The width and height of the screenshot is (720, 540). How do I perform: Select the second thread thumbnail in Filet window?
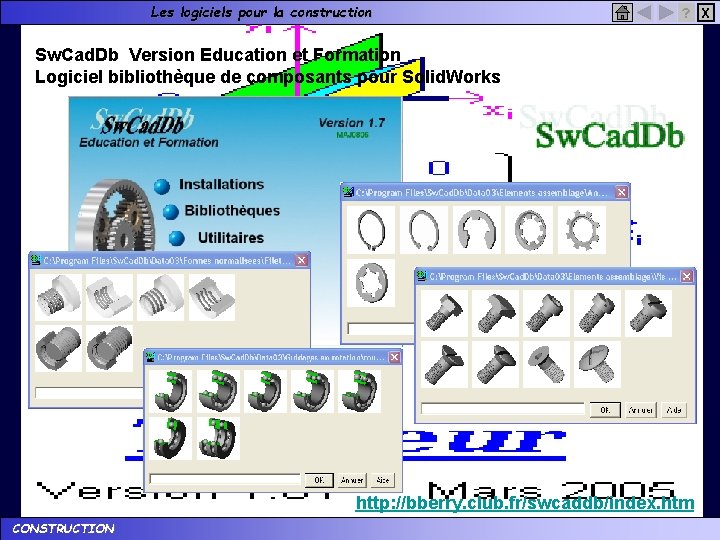tap(109, 298)
